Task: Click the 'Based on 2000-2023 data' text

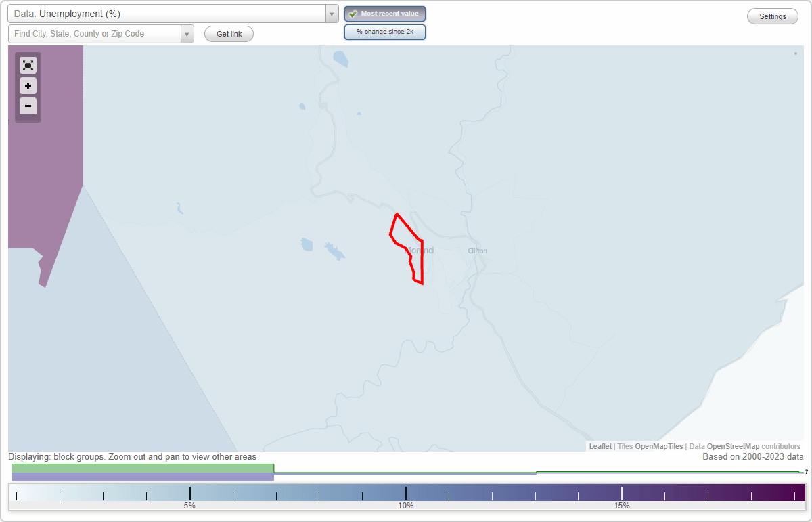Action: point(753,457)
